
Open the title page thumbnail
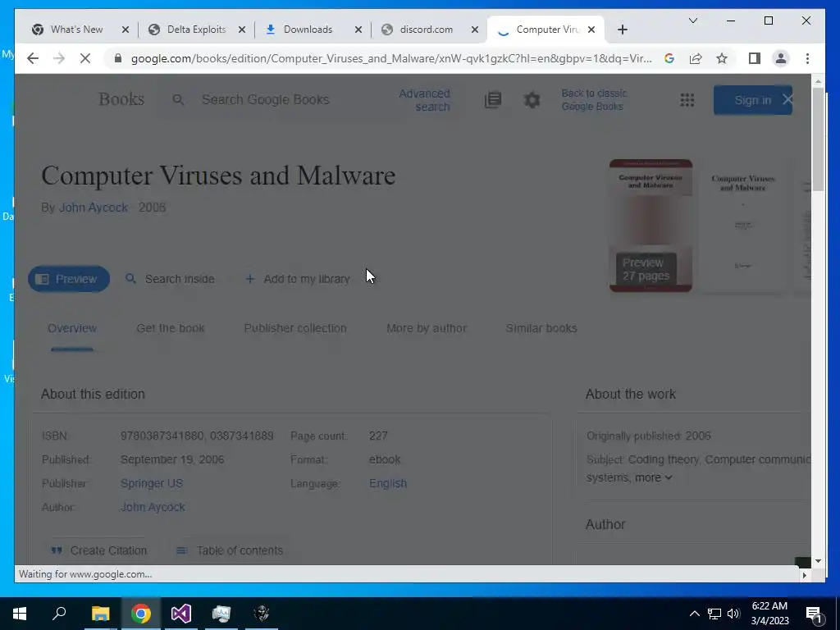742,226
